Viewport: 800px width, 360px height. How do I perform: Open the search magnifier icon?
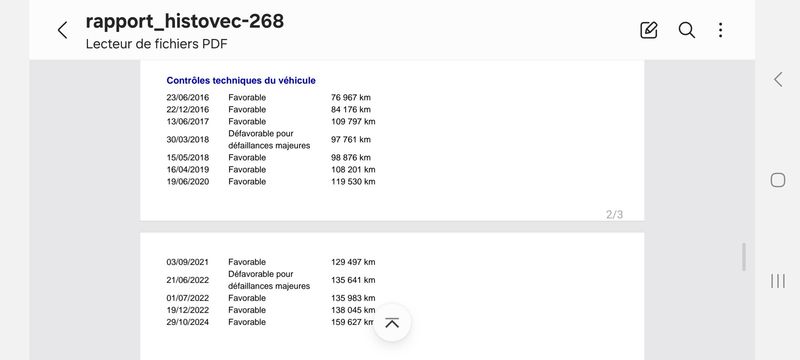(687, 30)
